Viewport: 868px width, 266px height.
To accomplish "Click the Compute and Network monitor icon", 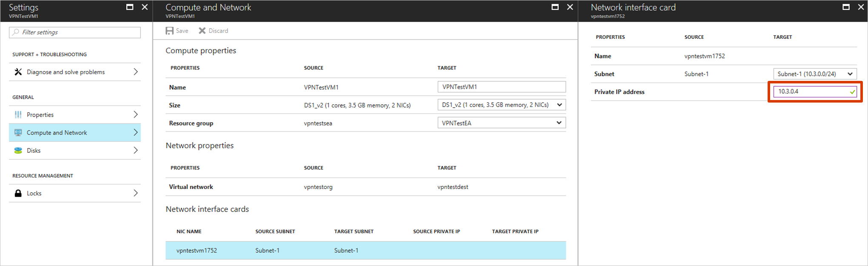I will point(18,132).
